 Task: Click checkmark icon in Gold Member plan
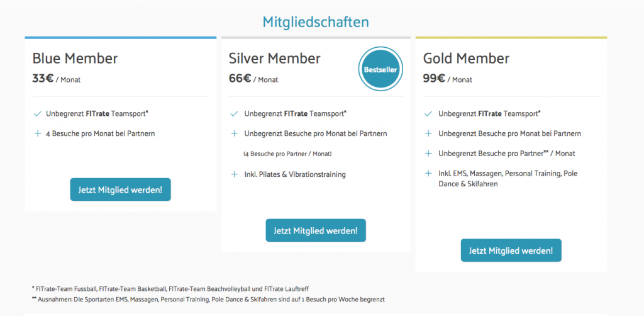[428, 114]
